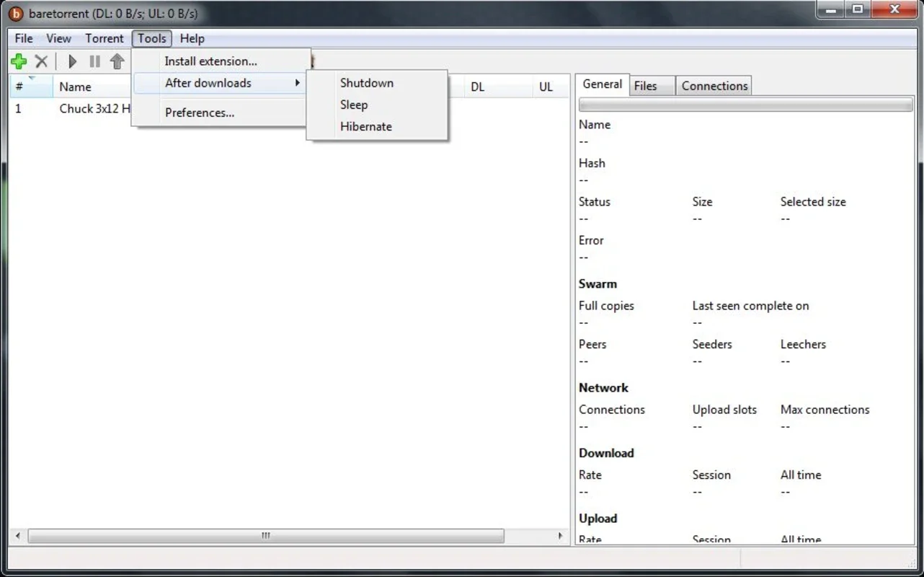Open the File menu
Viewport: 924px width, 577px height.
pos(24,38)
